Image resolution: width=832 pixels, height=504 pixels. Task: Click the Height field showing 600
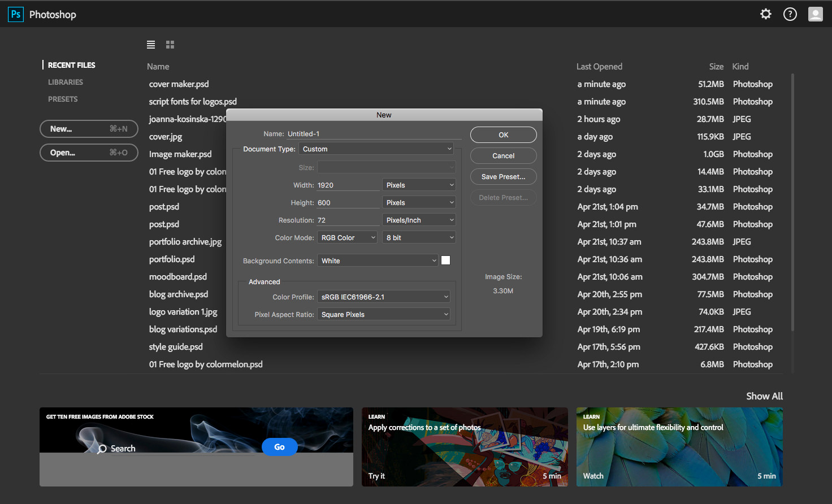pyautogui.click(x=349, y=203)
